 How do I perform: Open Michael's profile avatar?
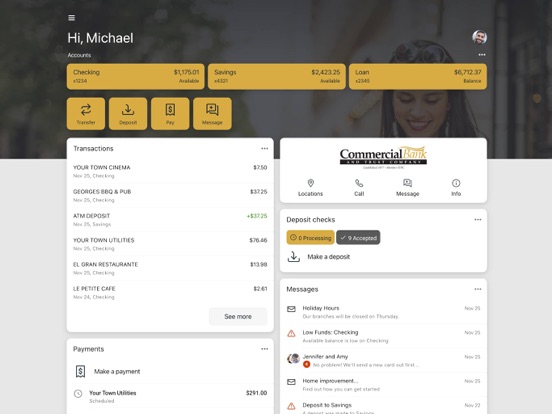pos(479,37)
